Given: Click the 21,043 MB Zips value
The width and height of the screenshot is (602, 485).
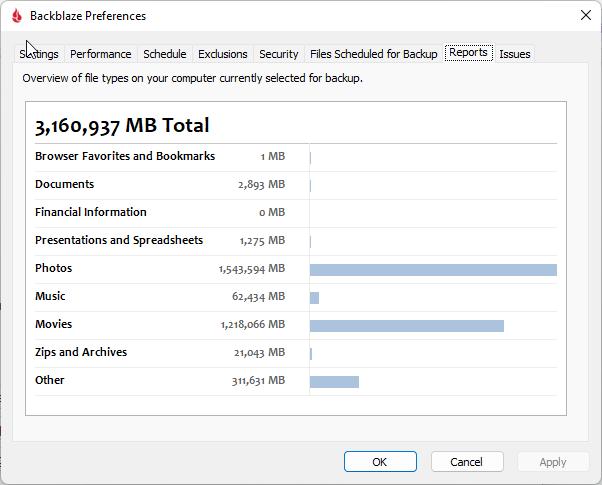Looking at the screenshot, I should (260, 353).
